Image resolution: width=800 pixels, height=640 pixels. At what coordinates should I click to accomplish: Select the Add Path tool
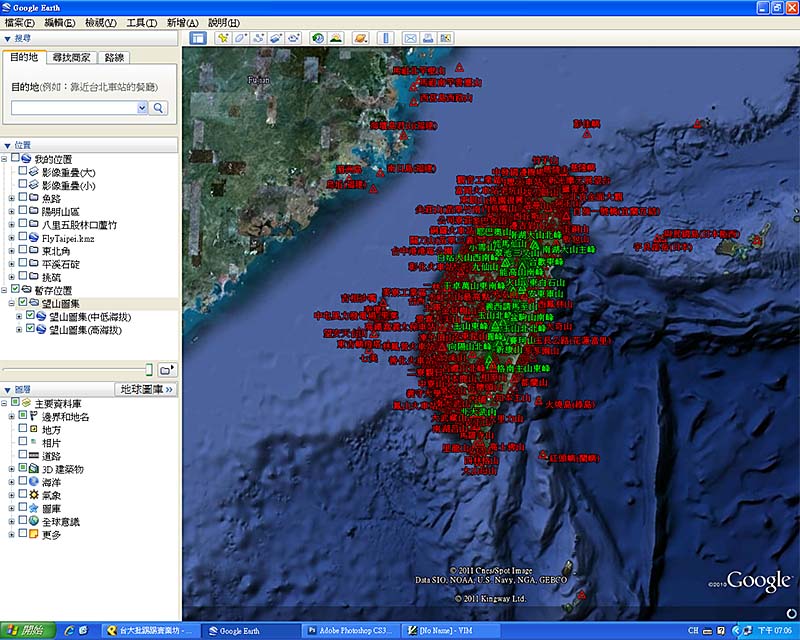point(259,38)
